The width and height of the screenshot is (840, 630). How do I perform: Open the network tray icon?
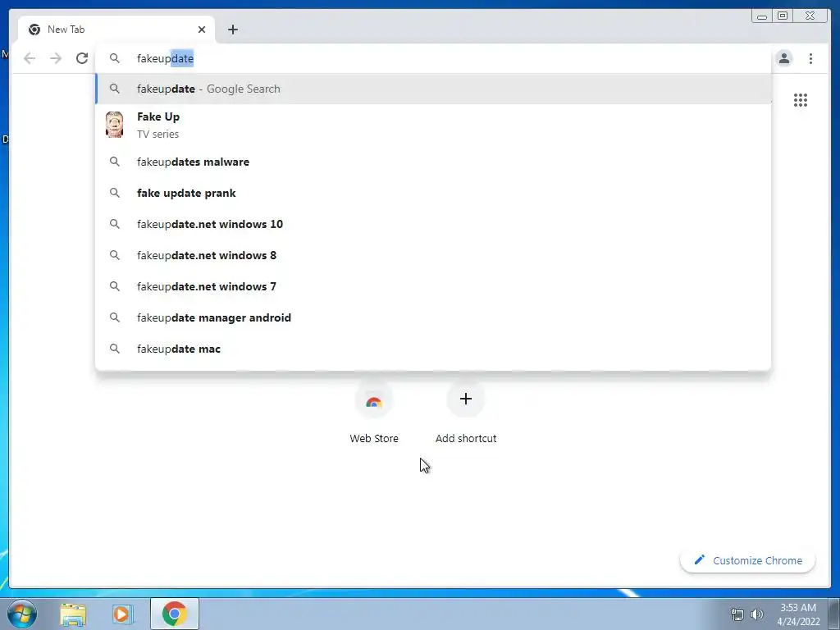click(737, 614)
